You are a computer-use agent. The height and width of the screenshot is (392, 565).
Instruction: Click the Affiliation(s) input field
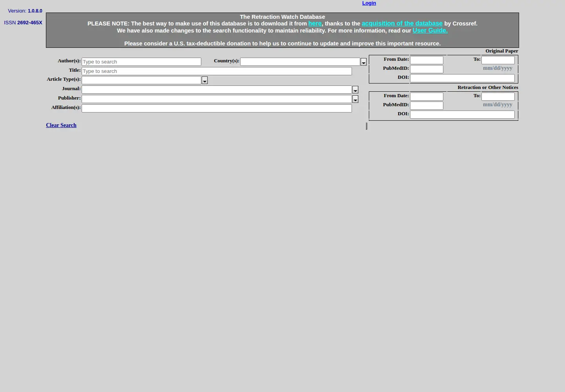pyautogui.click(x=217, y=109)
